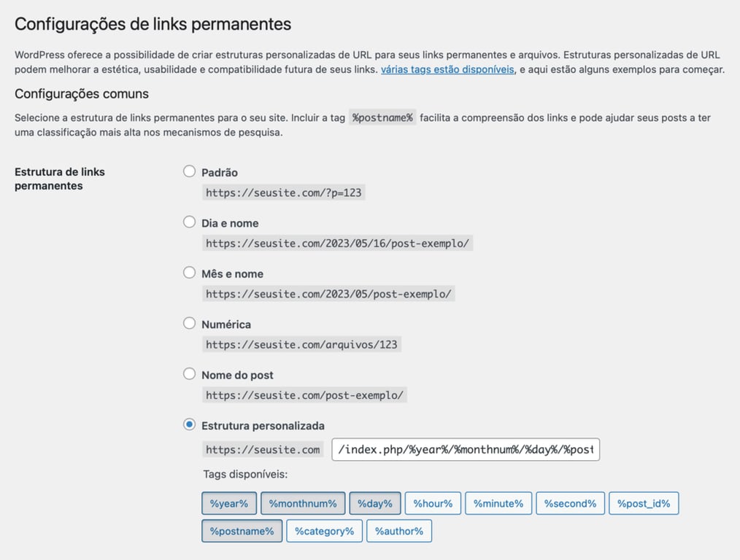
Task: Toggle the %year% tag off
Action: 228,503
